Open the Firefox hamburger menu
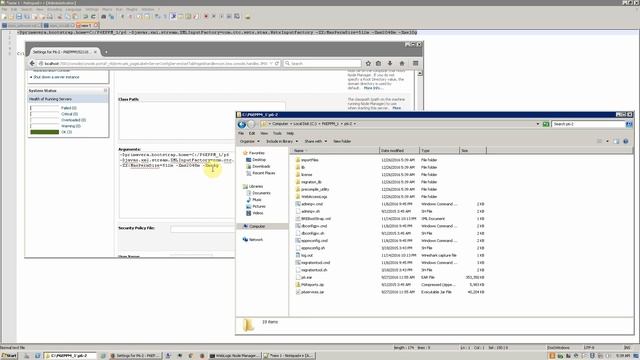The width and height of the screenshot is (640, 360). [416, 63]
